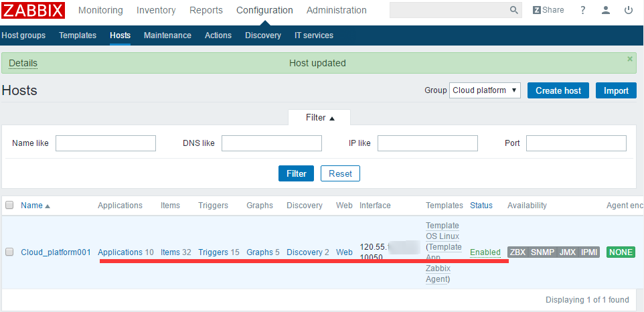644x312 pixels.
Task: Click the Import button
Action: (616, 90)
